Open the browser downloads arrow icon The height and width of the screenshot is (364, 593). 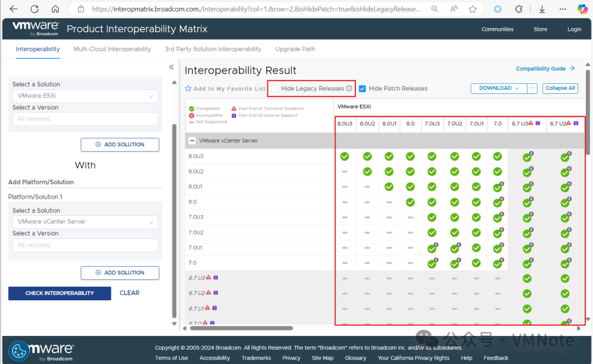click(542, 9)
